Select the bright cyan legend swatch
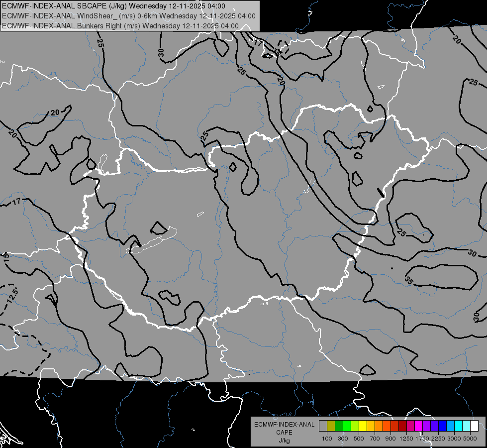 [x=459, y=426]
